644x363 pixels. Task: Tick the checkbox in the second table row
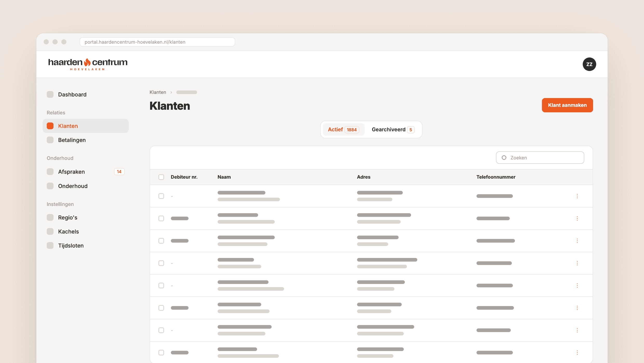click(x=161, y=218)
